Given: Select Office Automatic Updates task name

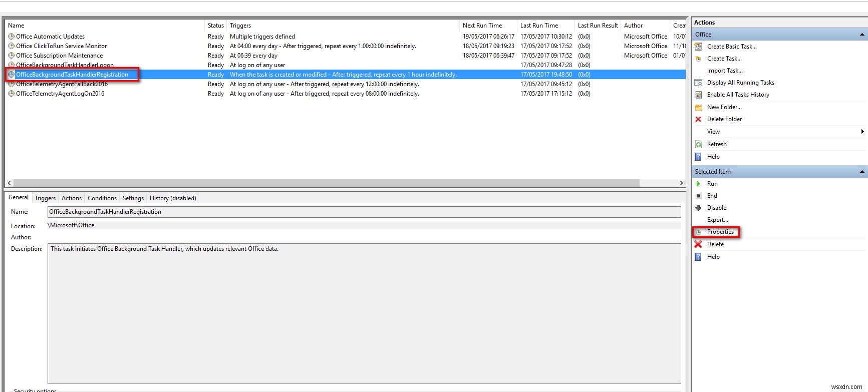Looking at the screenshot, I should [50, 37].
